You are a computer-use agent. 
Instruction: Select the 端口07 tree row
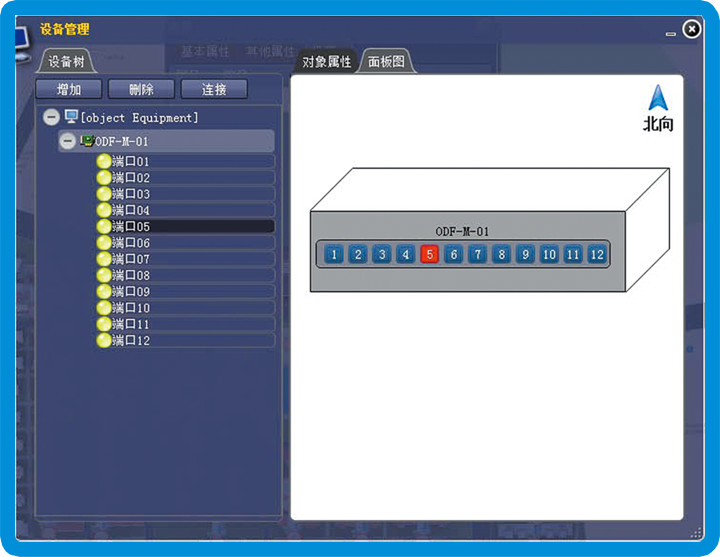[186, 259]
